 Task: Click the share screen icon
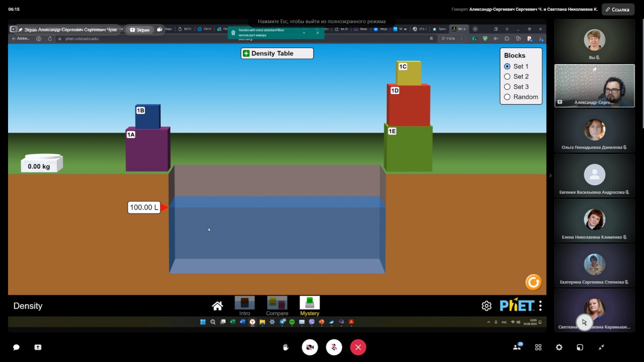(x=38, y=347)
